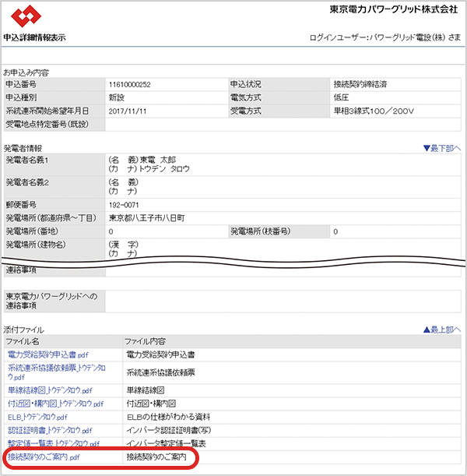Image resolution: width=467 pixels, height=476 pixels.
Task: Open 接続契約のご案内.pdf attachment
Action: (44, 457)
